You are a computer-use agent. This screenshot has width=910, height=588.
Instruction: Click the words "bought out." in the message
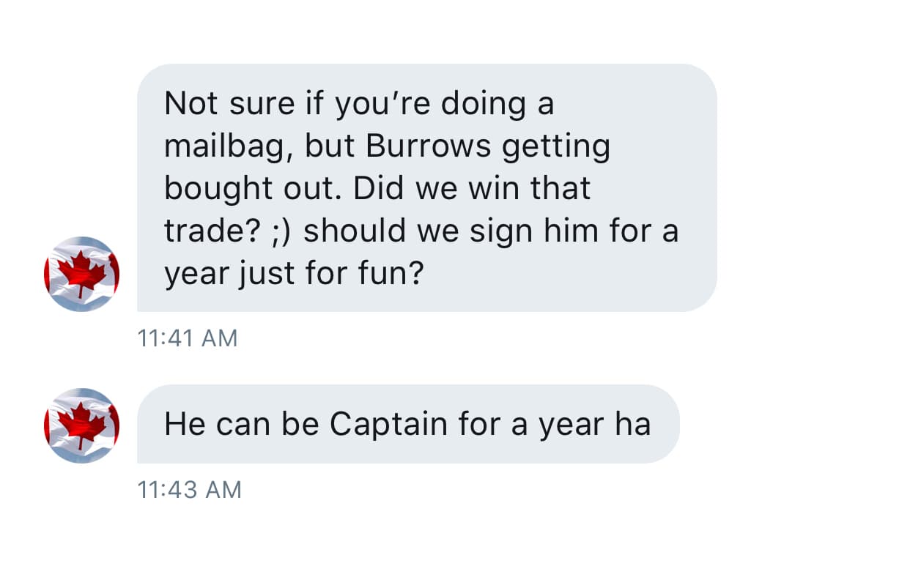click(253, 188)
